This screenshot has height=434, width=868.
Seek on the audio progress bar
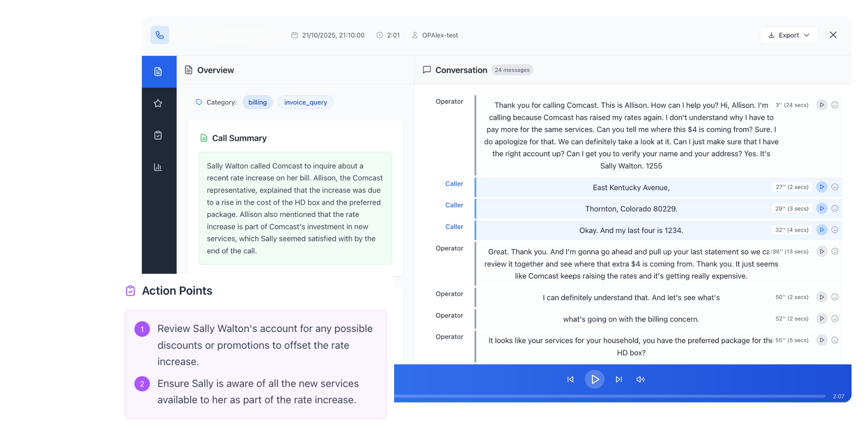608,396
